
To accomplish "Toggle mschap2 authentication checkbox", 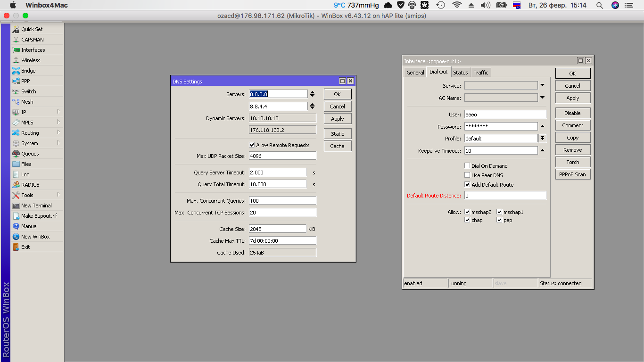I will tap(467, 212).
